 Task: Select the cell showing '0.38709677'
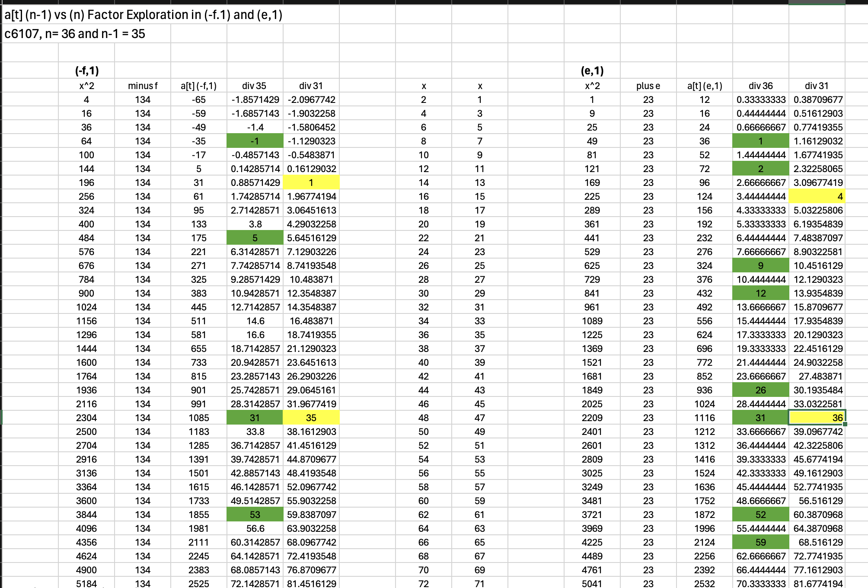(x=817, y=99)
